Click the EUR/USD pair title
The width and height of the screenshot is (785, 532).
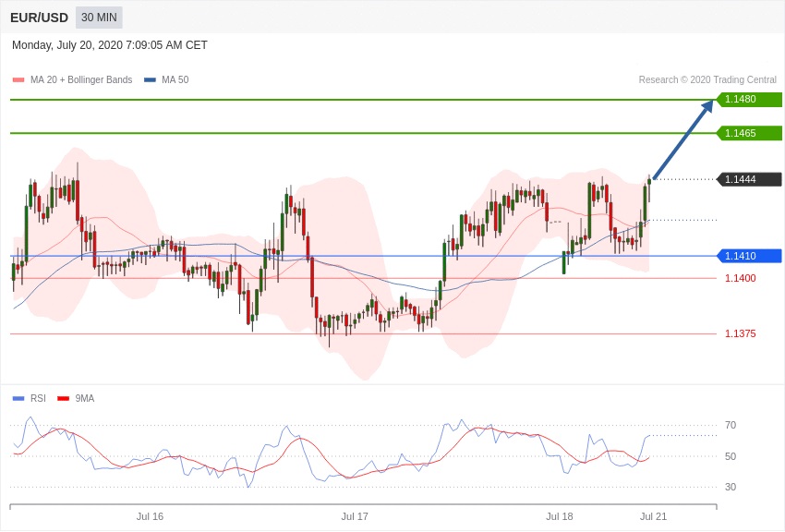pos(39,18)
